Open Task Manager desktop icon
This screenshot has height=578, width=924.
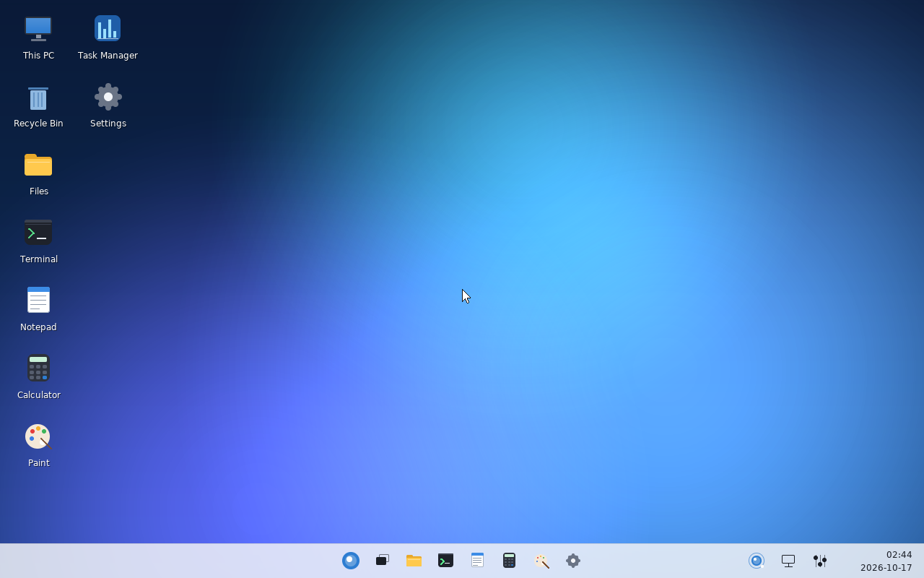coord(108,29)
